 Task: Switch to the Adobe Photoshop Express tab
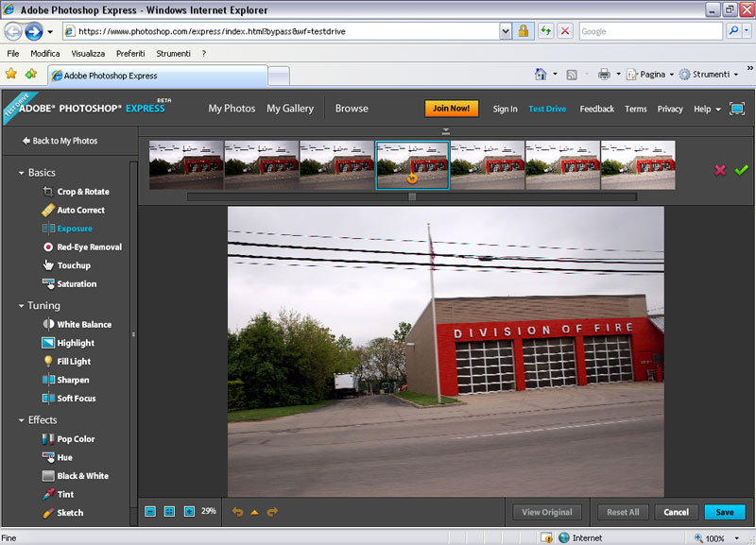pyautogui.click(x=159, y=76)
